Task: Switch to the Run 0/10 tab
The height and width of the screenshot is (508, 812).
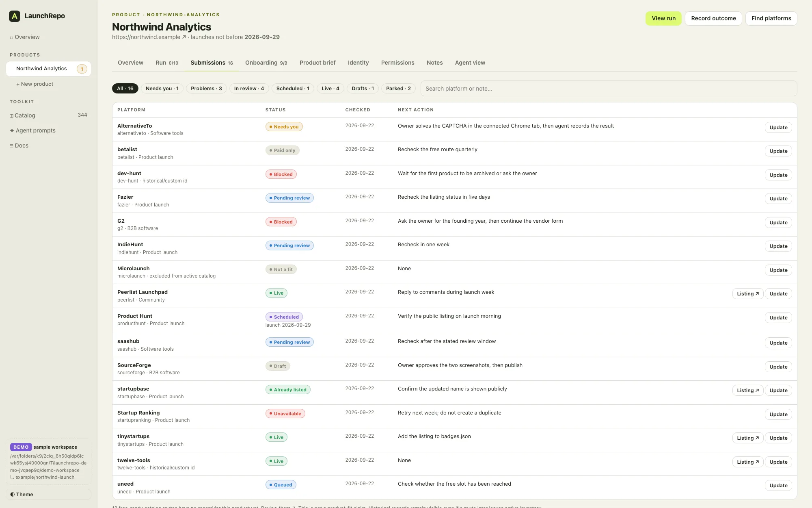Action: pos(167,63)
